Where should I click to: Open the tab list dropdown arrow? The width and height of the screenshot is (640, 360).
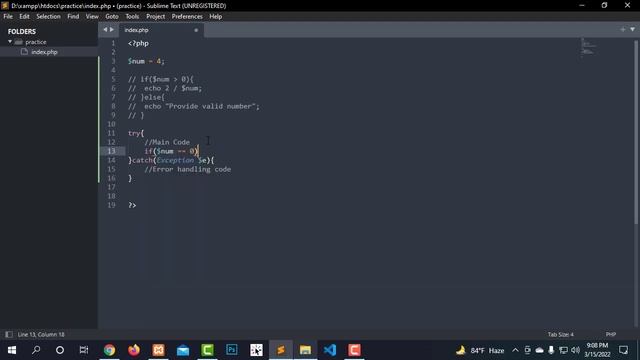tap(632, 29)
